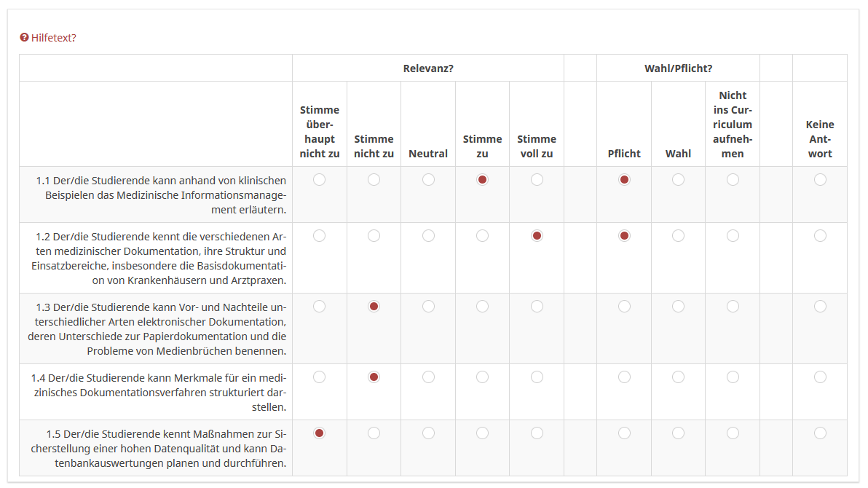Pick 'Neutral' for statement 1.4
Screen dimensions: 868x488
click(428, 377)
